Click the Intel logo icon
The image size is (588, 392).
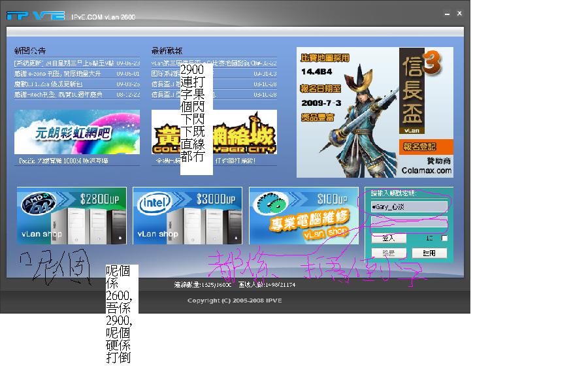155,203
